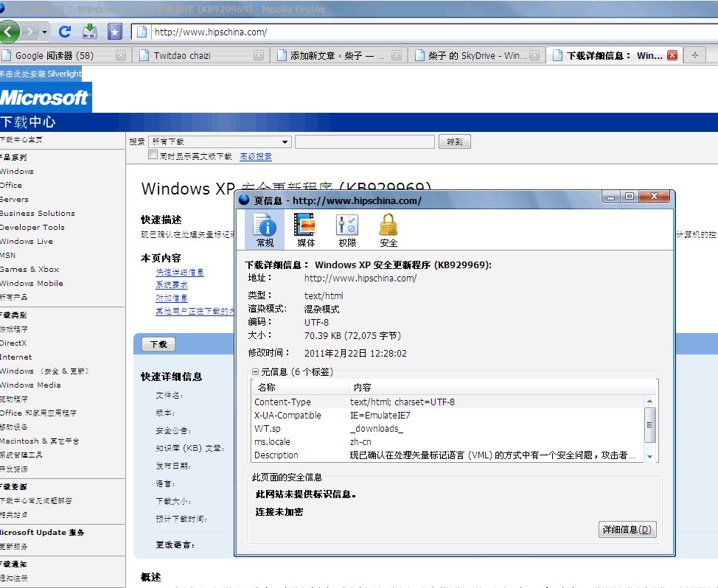Click the meta list scrollbar thumb

(x=649, y=425)
